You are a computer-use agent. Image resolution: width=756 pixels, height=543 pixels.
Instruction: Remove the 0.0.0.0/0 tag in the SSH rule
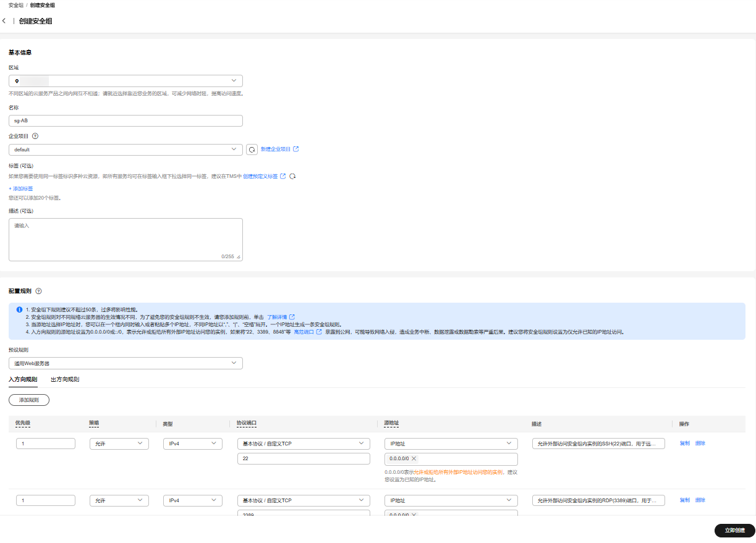414,459
